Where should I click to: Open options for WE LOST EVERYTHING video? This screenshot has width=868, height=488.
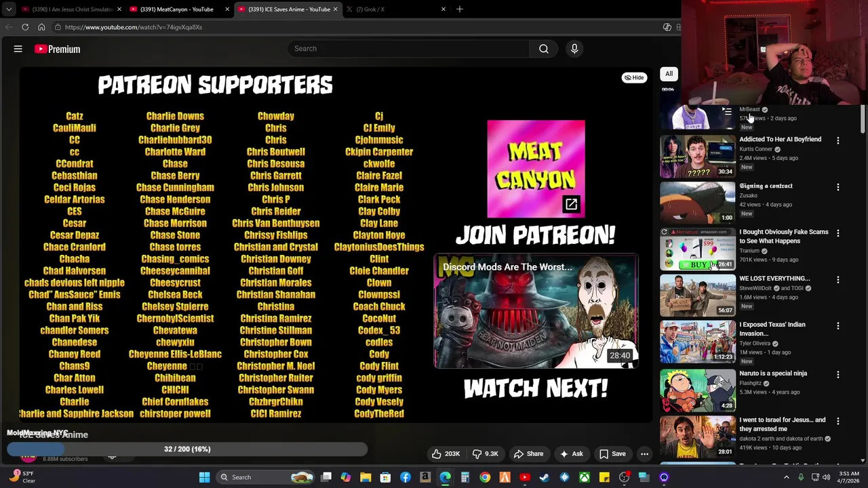pyautogui.click(x=838, y=280)
